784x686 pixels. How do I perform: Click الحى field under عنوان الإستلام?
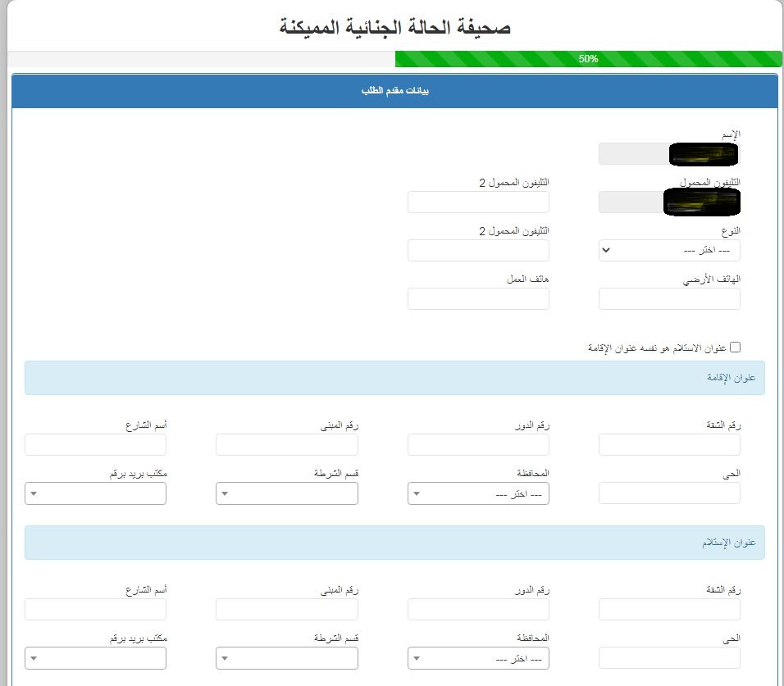point(669,658)
